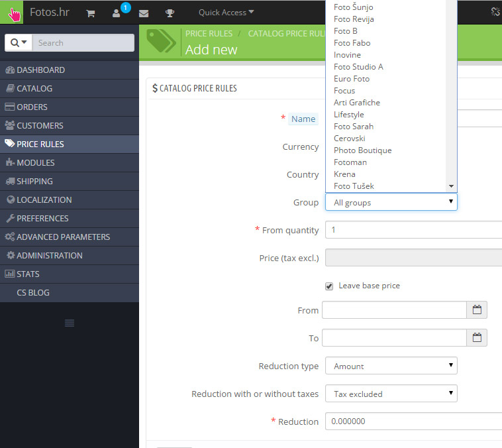Image resolution: width=502 pixels, height=448 pixels.
Task: Select Foto Fabo from group list
Action: pyautogui.click(x=385, y=43)
